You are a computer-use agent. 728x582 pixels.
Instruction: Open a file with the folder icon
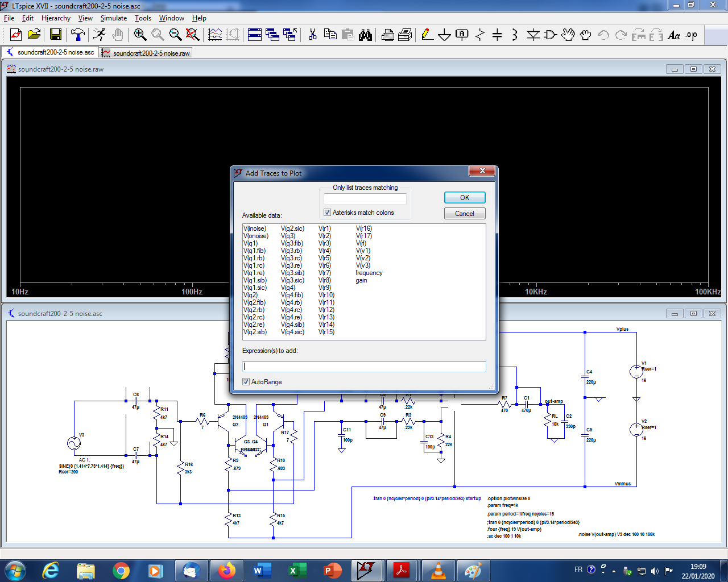pyautogui.click(x=34, y=35)
